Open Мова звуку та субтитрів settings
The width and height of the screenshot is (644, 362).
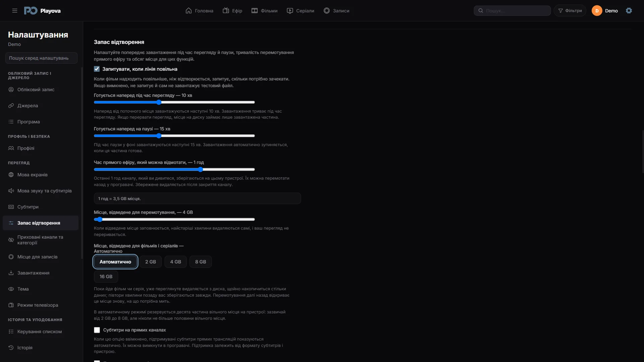point(41,191)
